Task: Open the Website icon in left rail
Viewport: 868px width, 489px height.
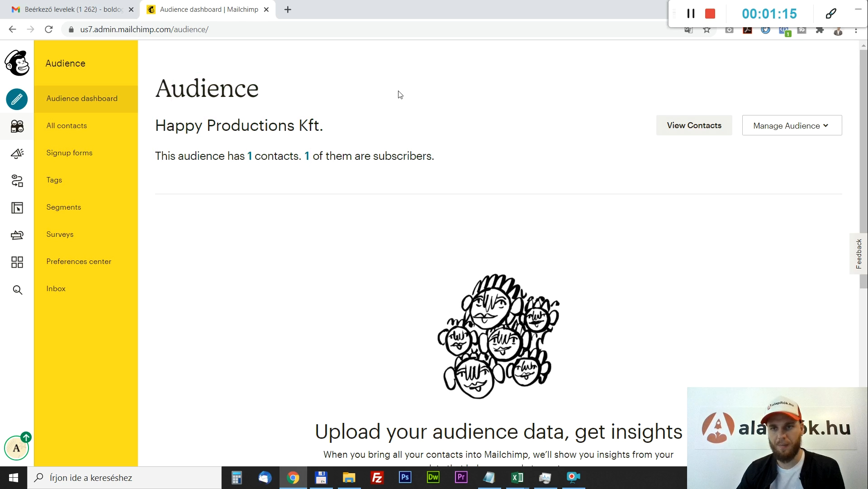Action: (x=17, y=208)
